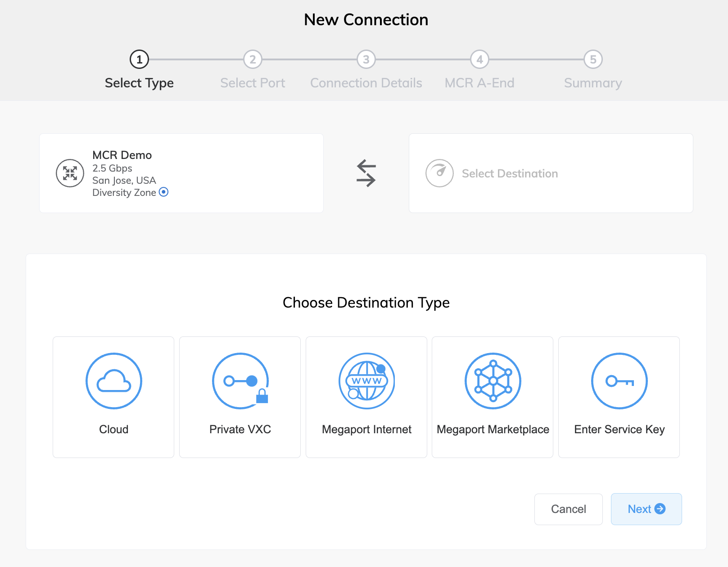This screenshot has width=728, height=567.
Task: Click the Megaport Marketplace label text
Action: coord(493,429)
